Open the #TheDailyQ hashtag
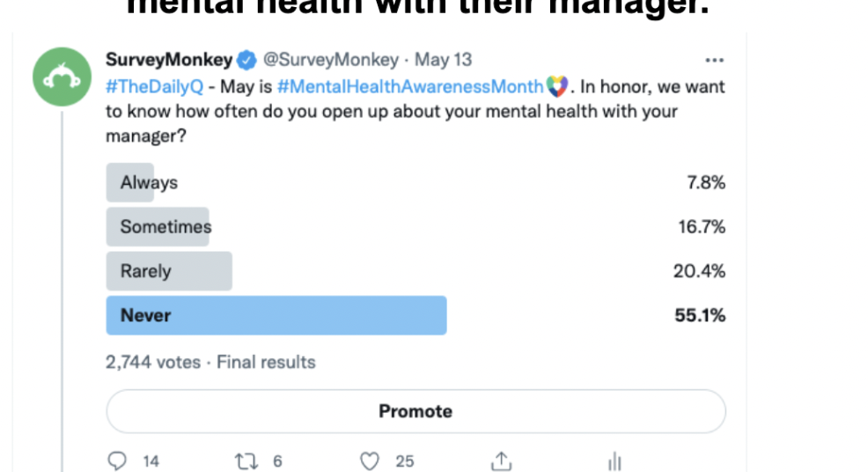This screenshot has height=472, width=868. (154, 86)
